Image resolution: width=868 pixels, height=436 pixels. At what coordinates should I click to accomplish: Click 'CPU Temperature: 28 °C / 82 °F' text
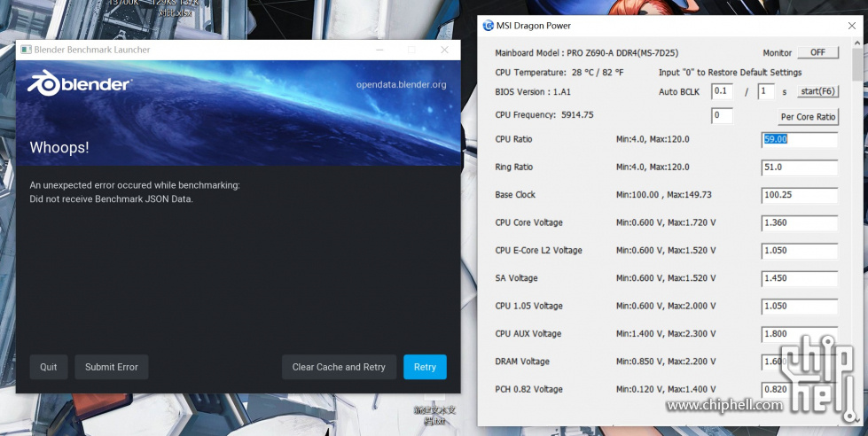[x=559, y=73]
